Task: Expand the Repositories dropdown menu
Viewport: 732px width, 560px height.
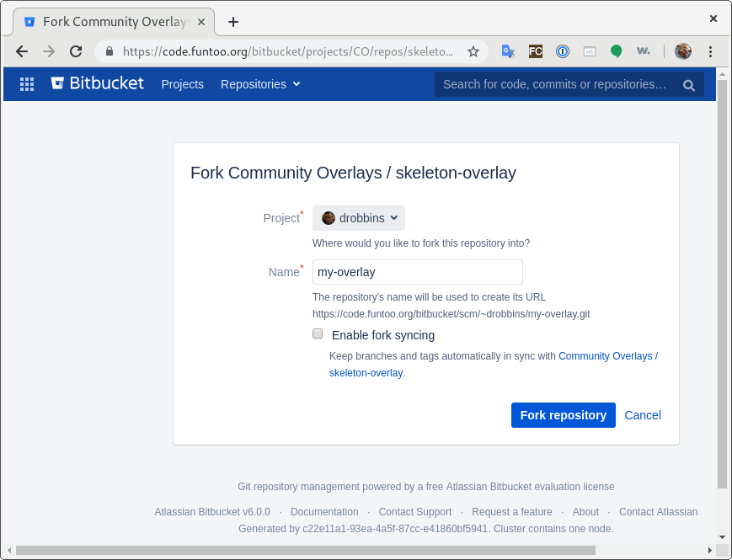Action: click(x=260, y=84)
